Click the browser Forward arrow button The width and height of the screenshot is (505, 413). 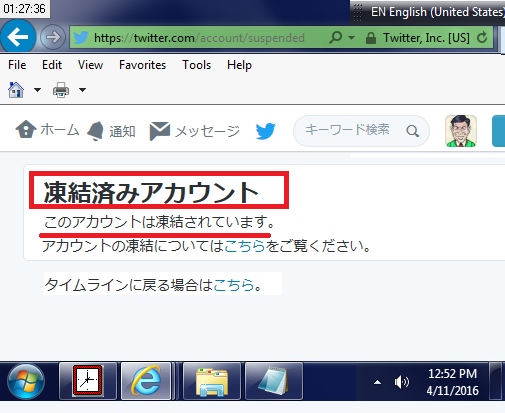click(x=53, y=37)
